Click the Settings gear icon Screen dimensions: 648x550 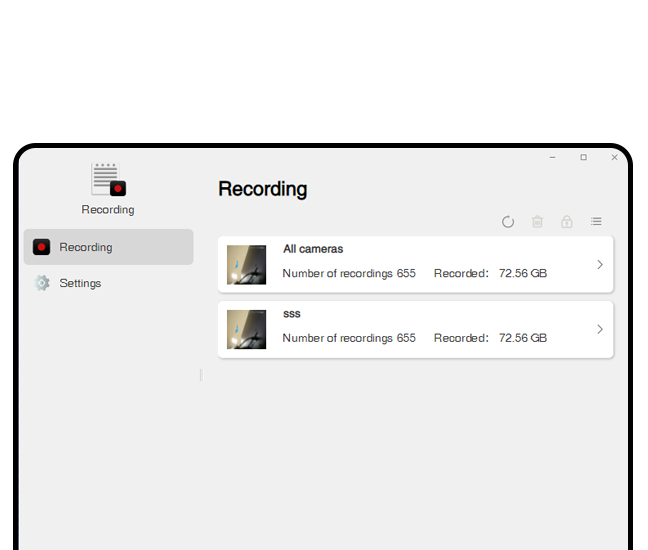pos(41,283)
